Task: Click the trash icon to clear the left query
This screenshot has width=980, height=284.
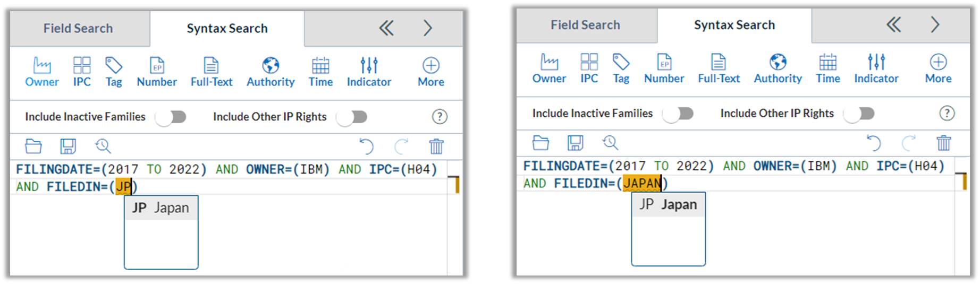Action: [x=436, y=146]
